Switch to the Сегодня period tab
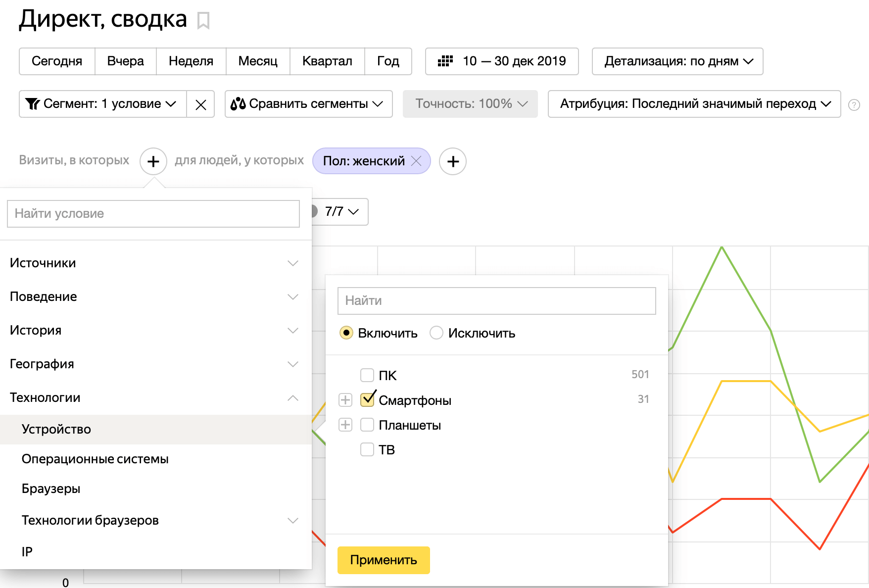869x588 pixels. tap(57, 61)
